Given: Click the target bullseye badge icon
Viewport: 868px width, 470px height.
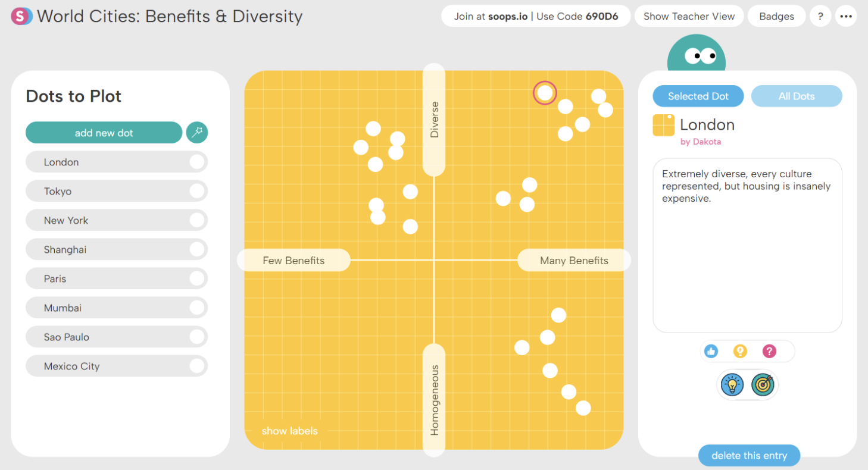Looking at the screenshot, I should [763, 385].
